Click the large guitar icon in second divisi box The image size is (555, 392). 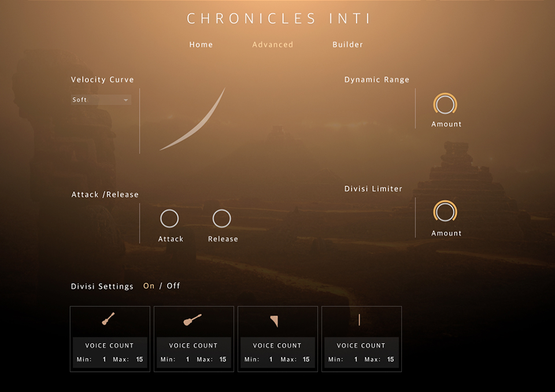(193, 320)
